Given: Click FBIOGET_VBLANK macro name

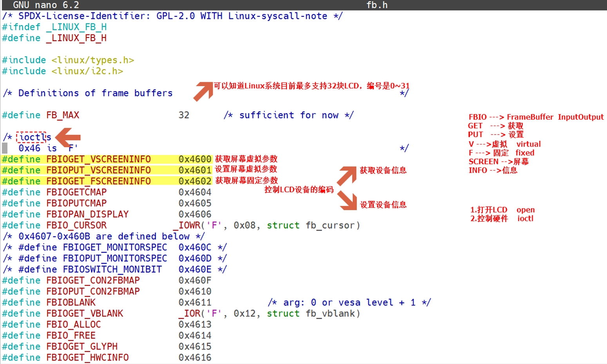Looking at the screenshot, I should tap(85, 314).
